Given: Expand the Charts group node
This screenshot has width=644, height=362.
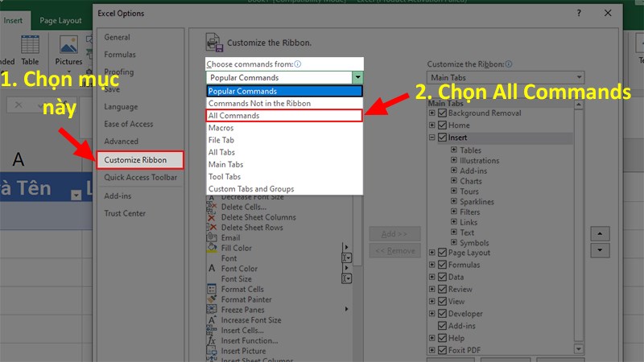Looking at the screenshot, I should pyautogui.click(x=454, y=180).
